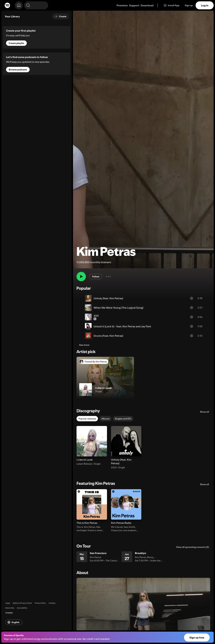Open Brooklyn Jun 27 concert
The height and width of the screenshot is (644, 215).
point(143,557)
